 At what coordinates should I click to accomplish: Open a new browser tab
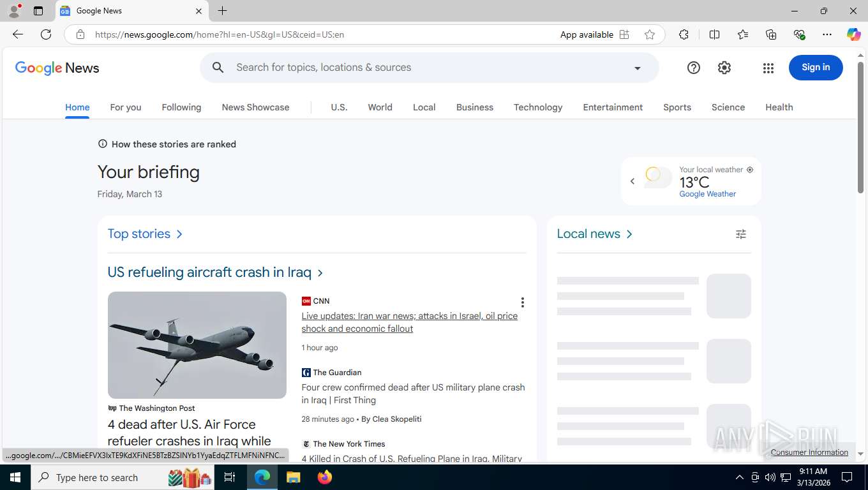pyautogui.click(x=222, y=11)
